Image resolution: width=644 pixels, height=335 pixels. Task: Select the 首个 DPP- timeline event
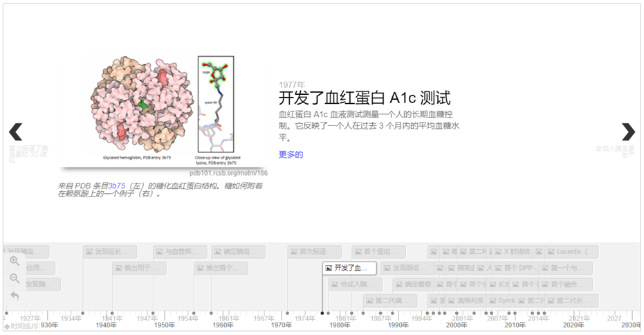(515, 268)
